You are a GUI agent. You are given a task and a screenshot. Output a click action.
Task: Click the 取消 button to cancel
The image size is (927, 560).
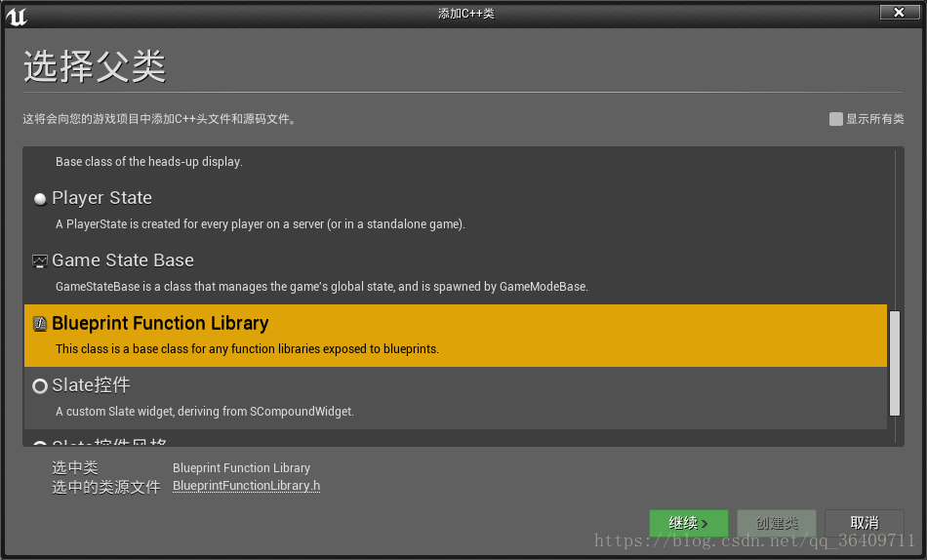pyautogui.click(x=864, y=523)
